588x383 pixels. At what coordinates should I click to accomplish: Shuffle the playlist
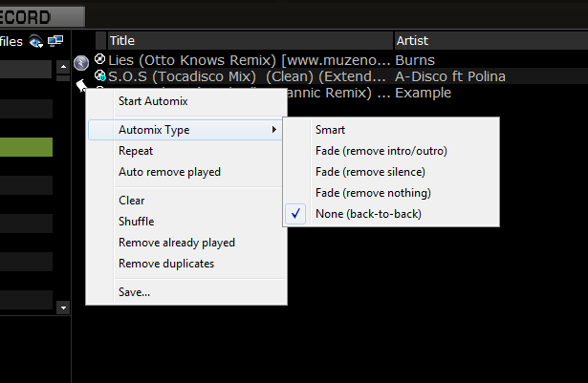pyautogui.click(x=136, y=222)
